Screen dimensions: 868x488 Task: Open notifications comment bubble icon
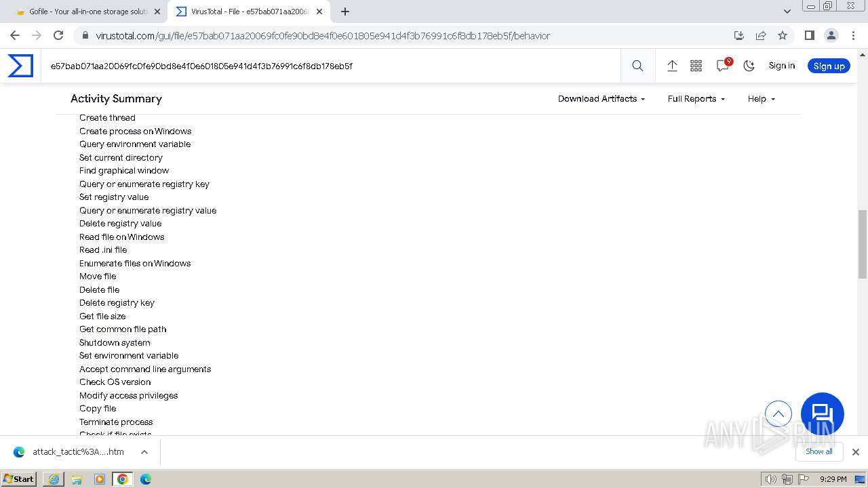pyautogui.click(x=723, y=65)
